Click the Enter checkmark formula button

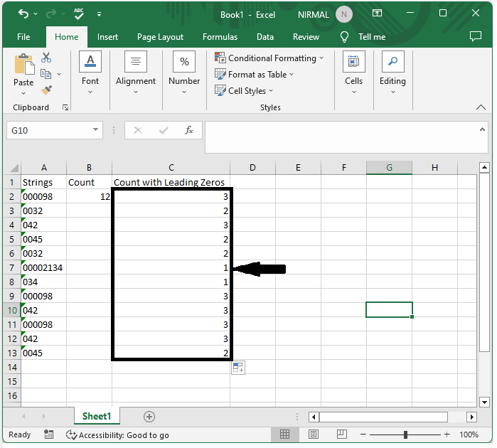coord(164,130)
